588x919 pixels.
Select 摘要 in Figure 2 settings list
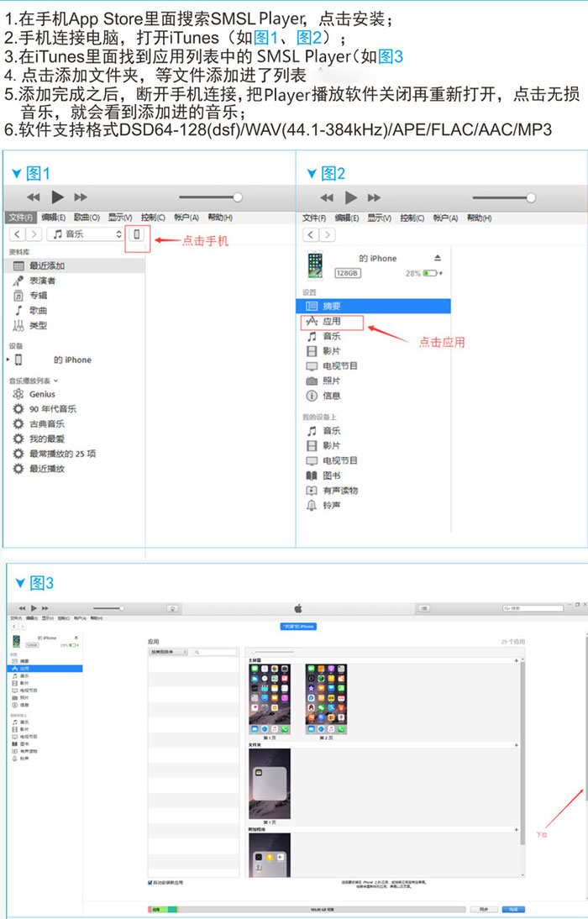pos(374,306)
